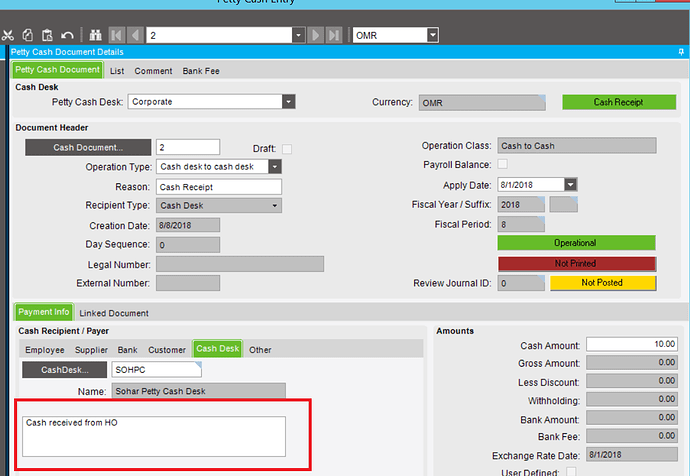The image size is (690, 476).
Task: Expand the Operation Type dropdown
Action: click(275, 167)
